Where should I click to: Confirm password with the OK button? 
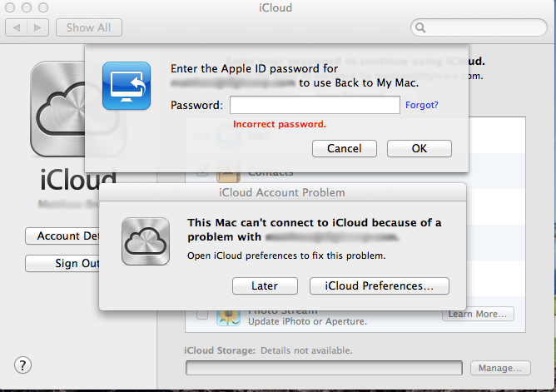pos(419,148)
